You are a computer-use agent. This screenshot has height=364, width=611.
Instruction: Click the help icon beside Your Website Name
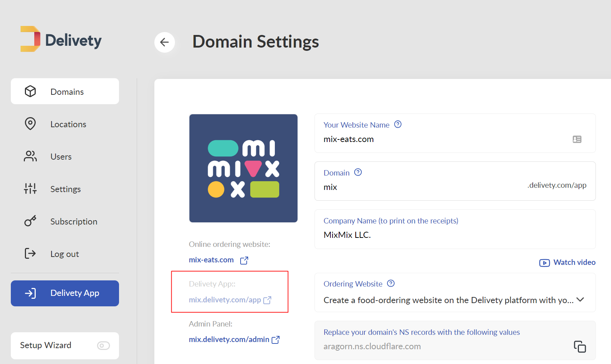coord(398,124)
